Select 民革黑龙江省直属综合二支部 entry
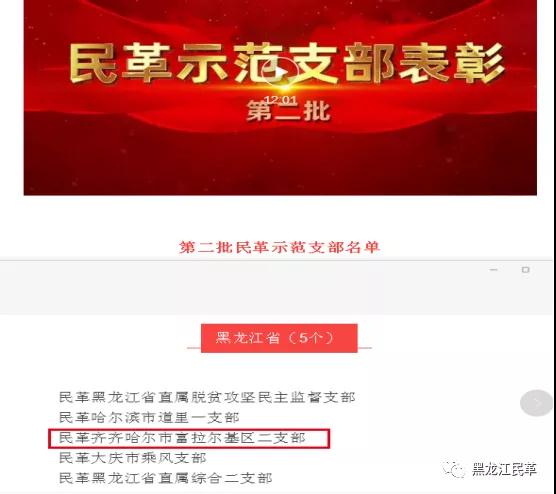Viewport: 556px width, 494px height. [166, 478]
